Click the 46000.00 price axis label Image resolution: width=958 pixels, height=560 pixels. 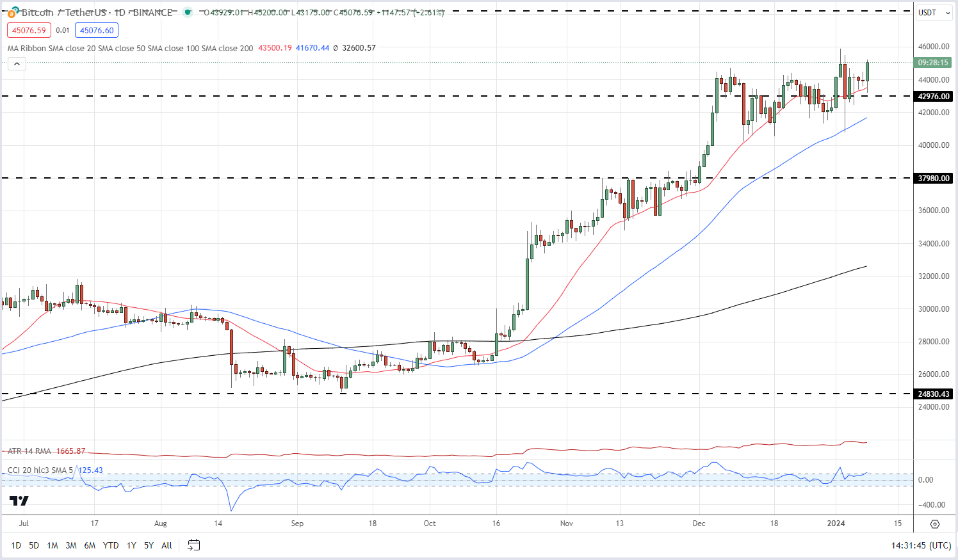[x=934, y=47]
